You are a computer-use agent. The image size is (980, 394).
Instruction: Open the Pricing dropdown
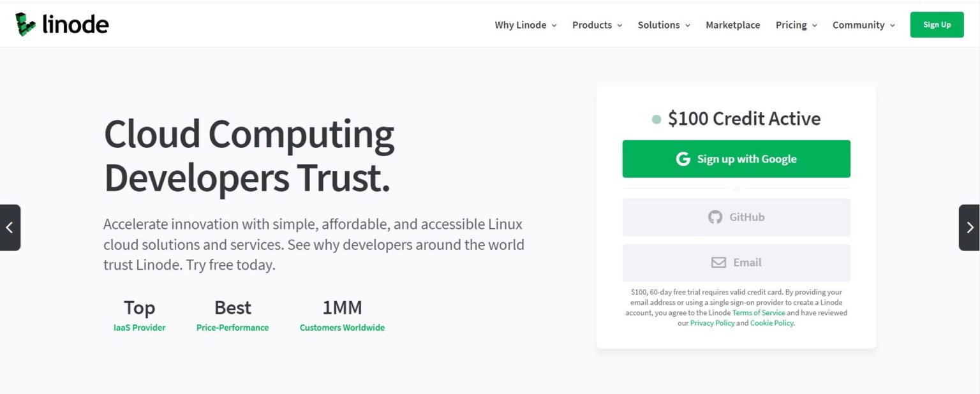791,25
